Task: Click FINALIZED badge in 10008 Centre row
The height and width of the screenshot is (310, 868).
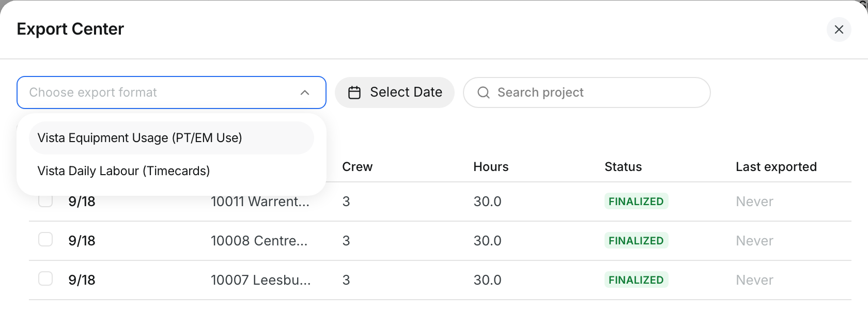Action: coord(636,240)
